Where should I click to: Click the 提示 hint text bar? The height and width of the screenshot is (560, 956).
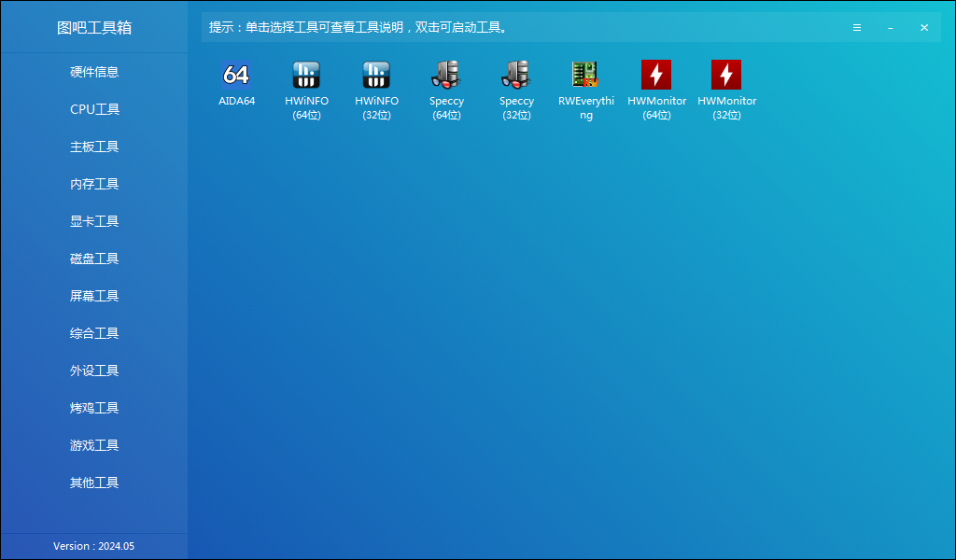pyautogui.click(x=358, y=27)
